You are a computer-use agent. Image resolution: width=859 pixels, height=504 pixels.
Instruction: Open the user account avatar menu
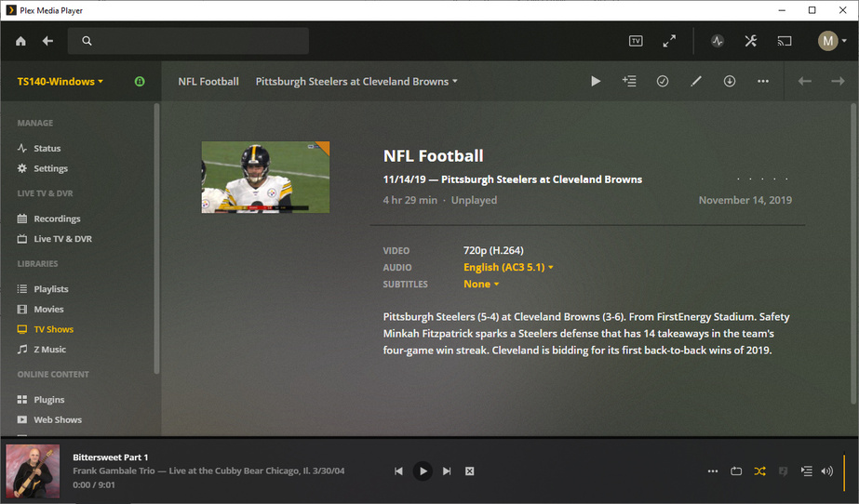[832, 41]
